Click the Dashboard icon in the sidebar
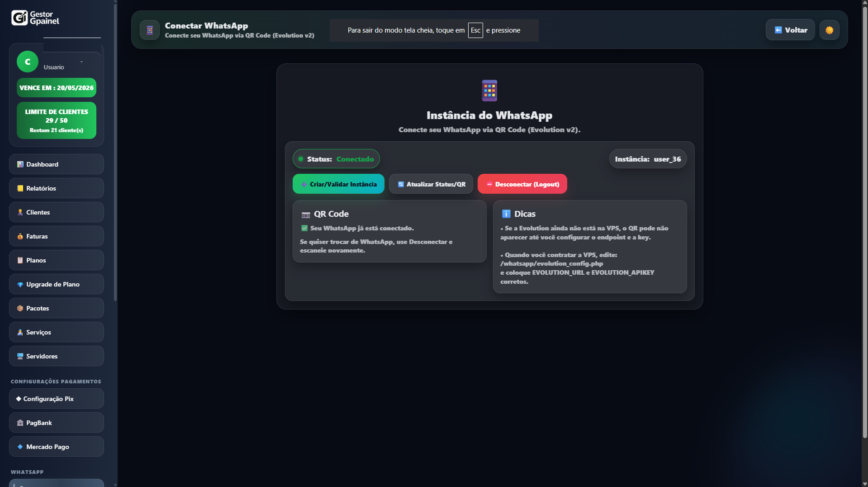Viewport: 868px width, 487px height. 20,164
